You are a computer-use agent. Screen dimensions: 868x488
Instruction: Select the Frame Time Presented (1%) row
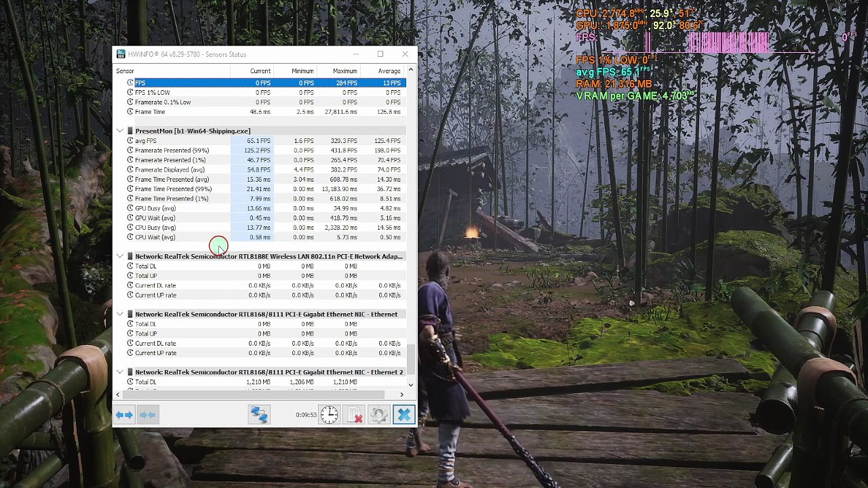pyautogui.click(x=265, y=199)
